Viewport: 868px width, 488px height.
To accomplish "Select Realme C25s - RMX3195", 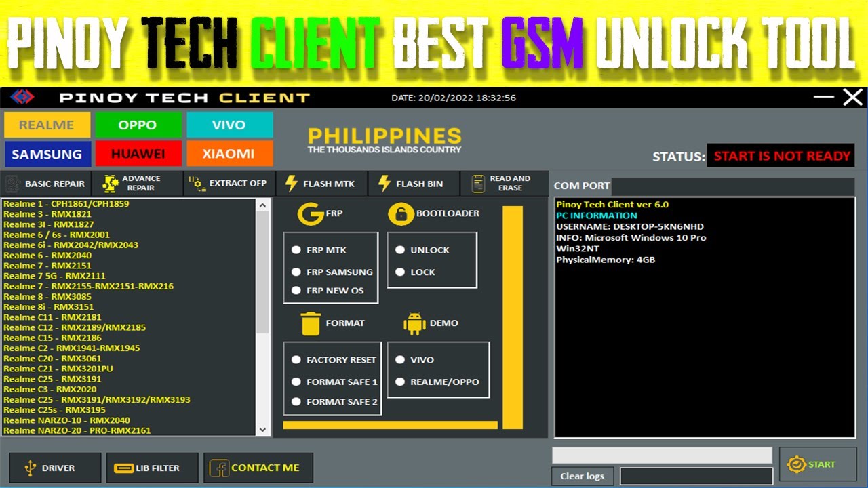I will [54, 410].
